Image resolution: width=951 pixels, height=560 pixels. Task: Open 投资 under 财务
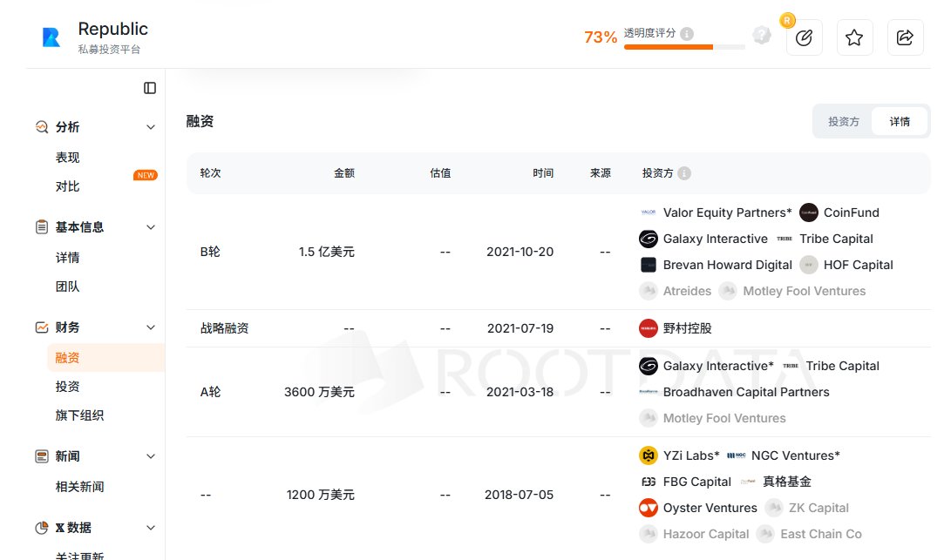click(x=67, y=387)
